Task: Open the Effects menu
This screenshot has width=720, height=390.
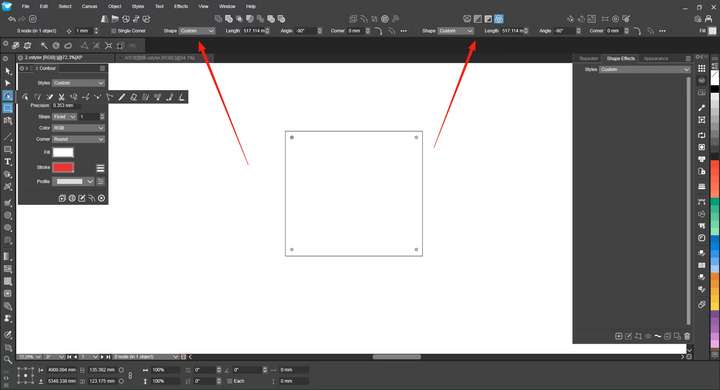Action: click(181, 6)
